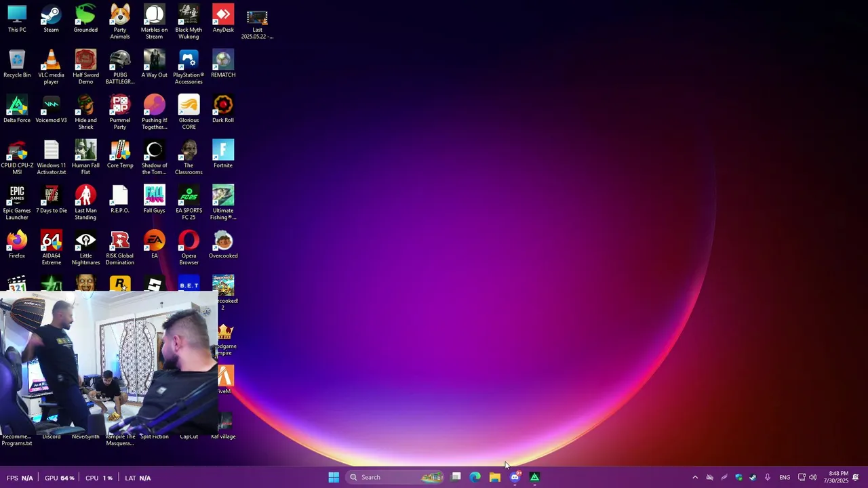
Task: Open Opera Browser shortcut
Action: 189,249
